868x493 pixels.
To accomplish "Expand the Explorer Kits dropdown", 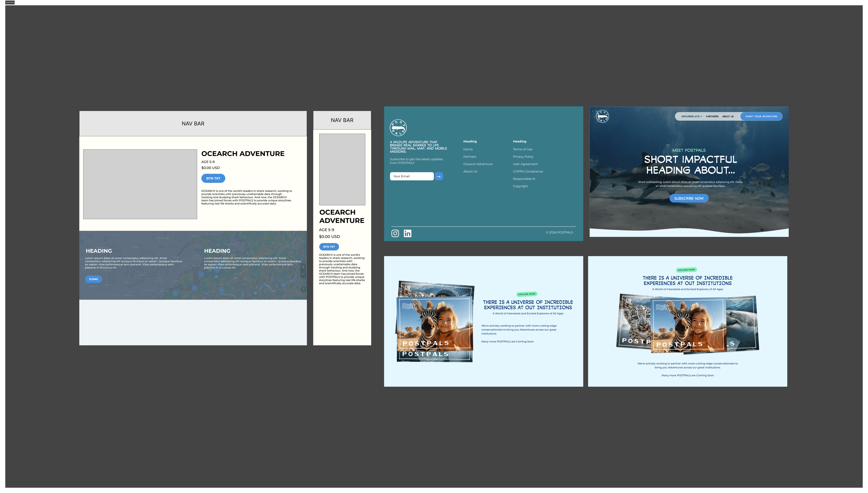I will (691, 116).
